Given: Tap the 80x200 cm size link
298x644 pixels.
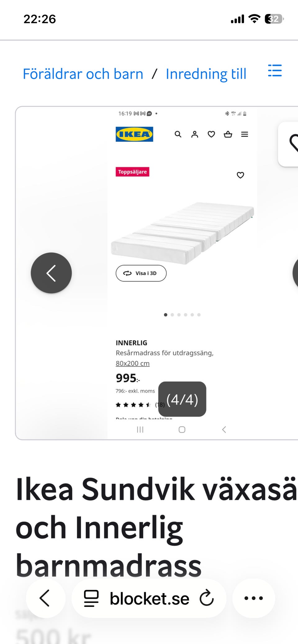Looking at the screenshot, I should coord(133,363).
